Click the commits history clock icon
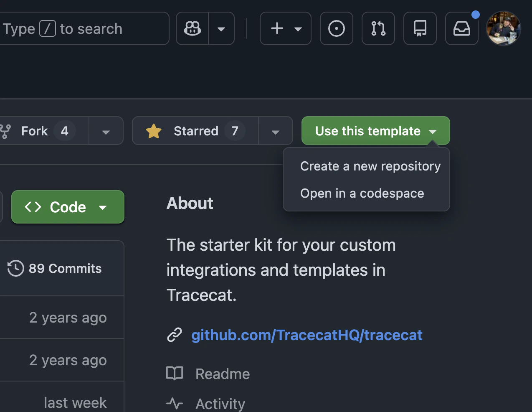The height and width of the screenshot is (412, 532). pos(15,268)
